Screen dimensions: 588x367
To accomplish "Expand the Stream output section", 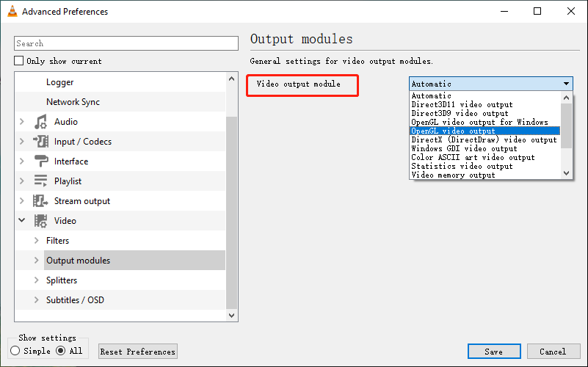I will coord(22,201).
